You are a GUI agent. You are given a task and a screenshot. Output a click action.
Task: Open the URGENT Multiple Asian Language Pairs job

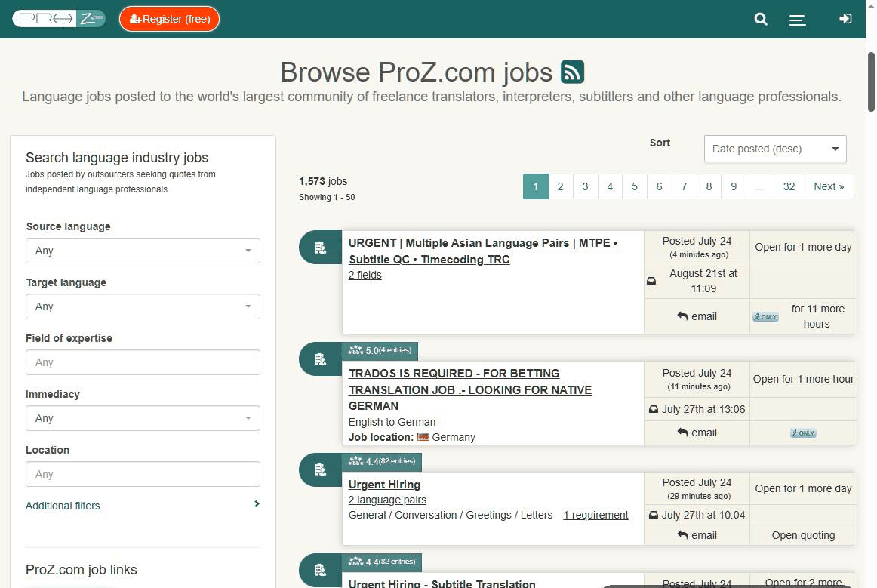[483, 251]
